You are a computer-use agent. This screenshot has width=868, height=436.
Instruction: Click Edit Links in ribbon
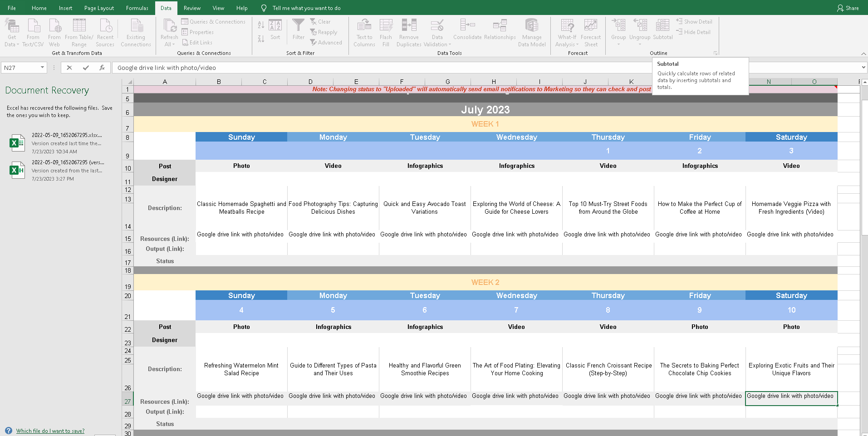pos(197,43)
